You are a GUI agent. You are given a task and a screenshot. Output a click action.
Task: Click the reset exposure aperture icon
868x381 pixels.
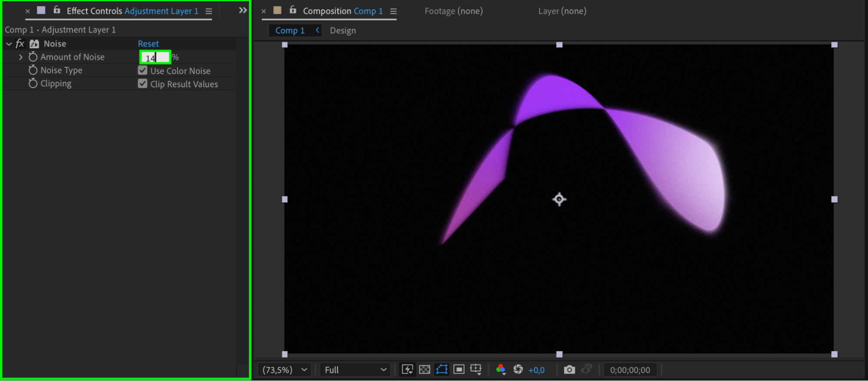518,369
